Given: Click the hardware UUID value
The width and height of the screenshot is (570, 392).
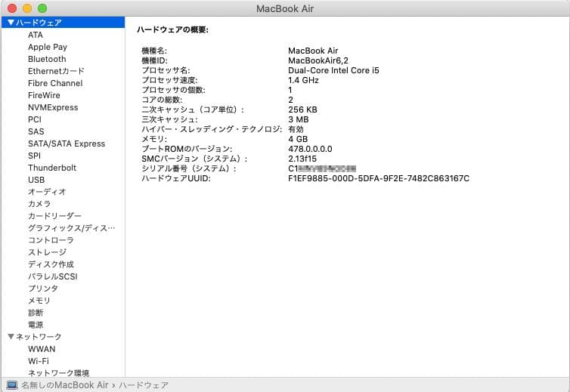Looking at the screenshot, I should click(x=379, y=178).
